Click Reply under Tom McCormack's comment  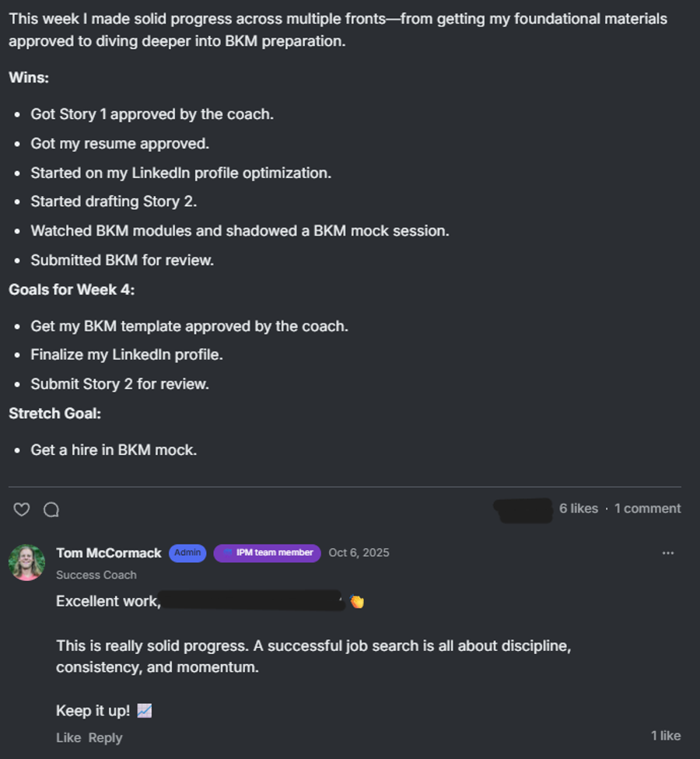pyautogui.click(x=105, y=737)
